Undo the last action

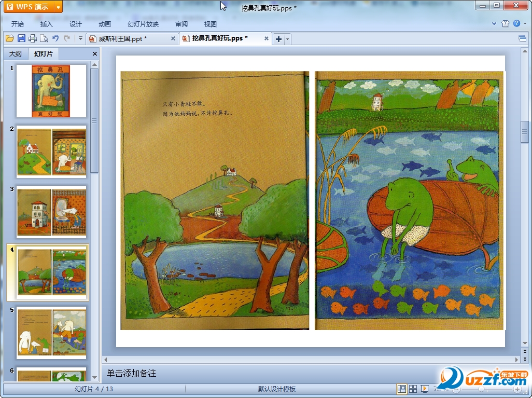pos(55,38)
